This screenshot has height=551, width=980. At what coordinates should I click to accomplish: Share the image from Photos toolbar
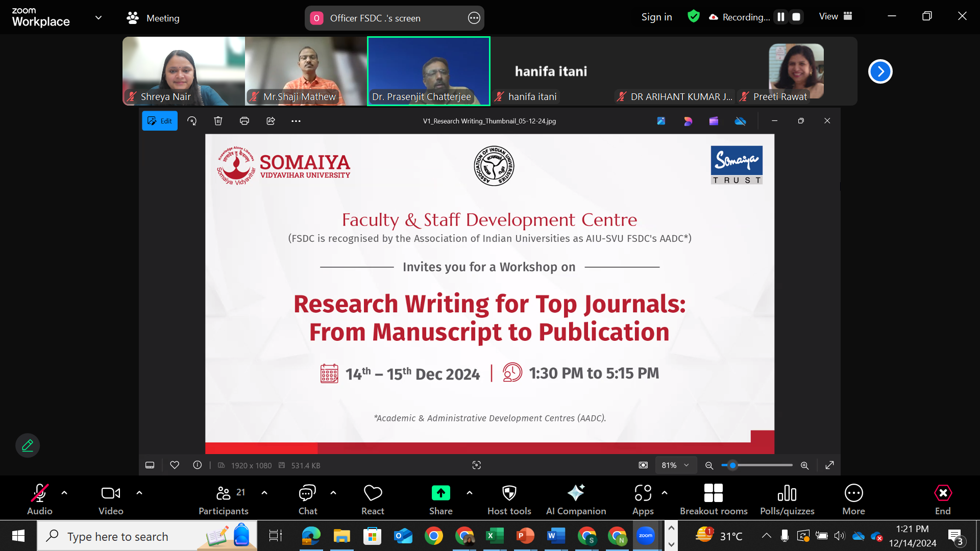click(x=271, y=121)
